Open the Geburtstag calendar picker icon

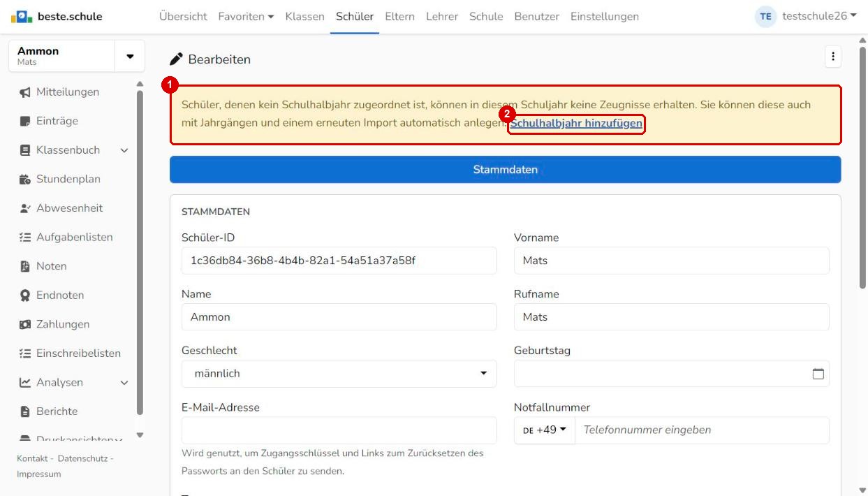point(818,374)
